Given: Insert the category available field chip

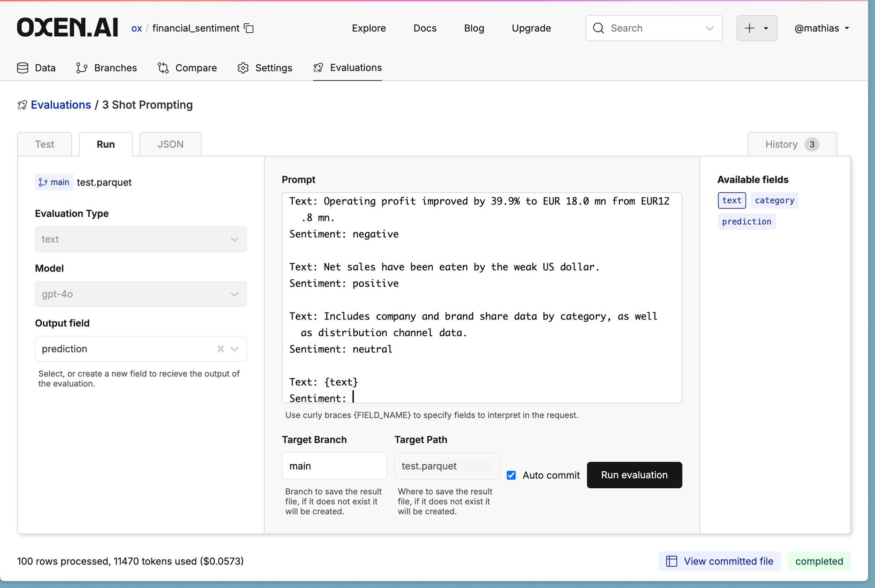Looking at the screenshot, I should pos(774,201).
